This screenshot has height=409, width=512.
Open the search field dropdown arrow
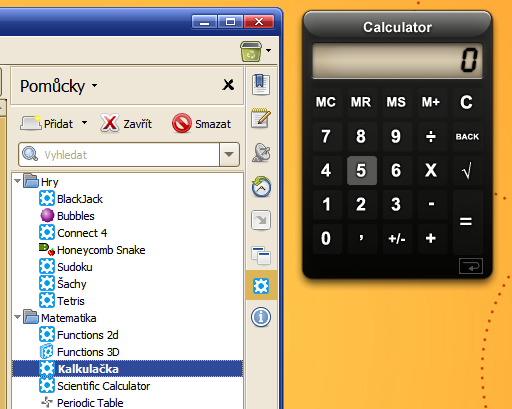229,154
